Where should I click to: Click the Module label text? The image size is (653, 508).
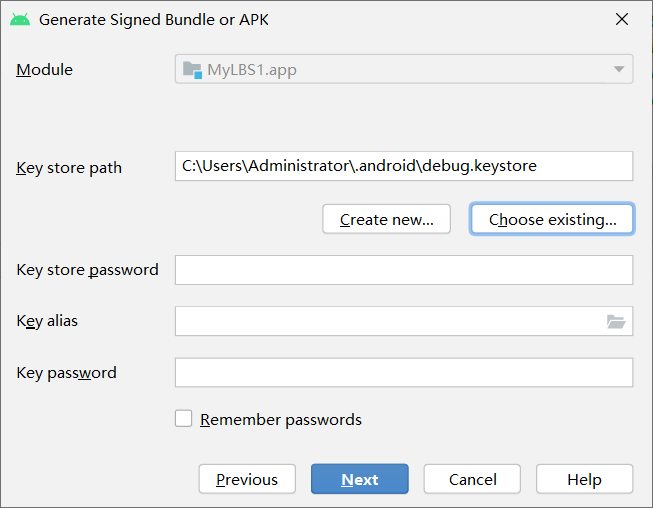pyautogui.click(x=44, y=70)
